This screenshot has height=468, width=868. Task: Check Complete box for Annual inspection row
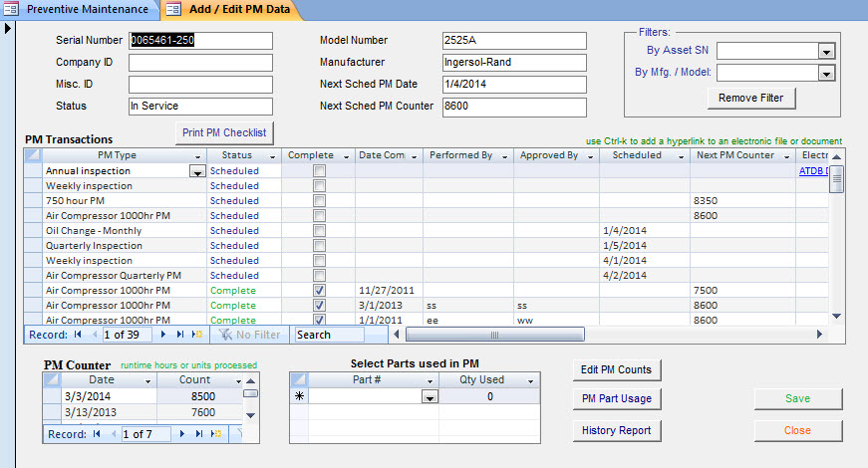(x=319, y=171)
